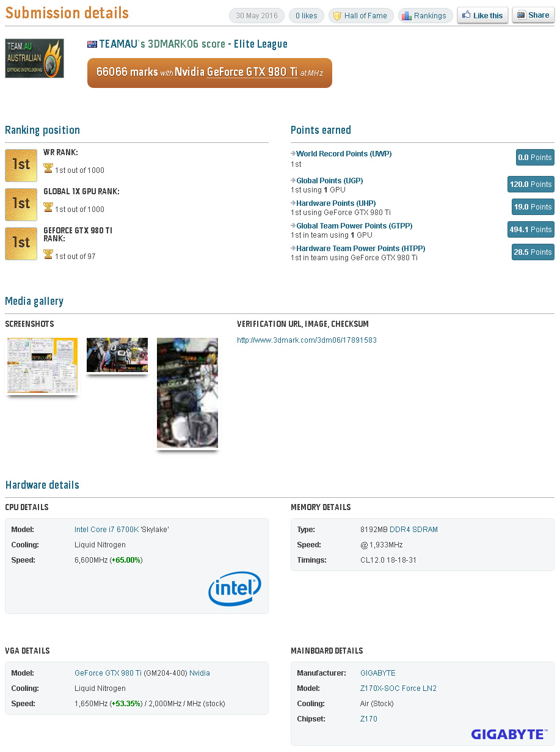This screenshot has width=560, height=752.
Task: Click the 0.0 Points badge
Action: 535,158
